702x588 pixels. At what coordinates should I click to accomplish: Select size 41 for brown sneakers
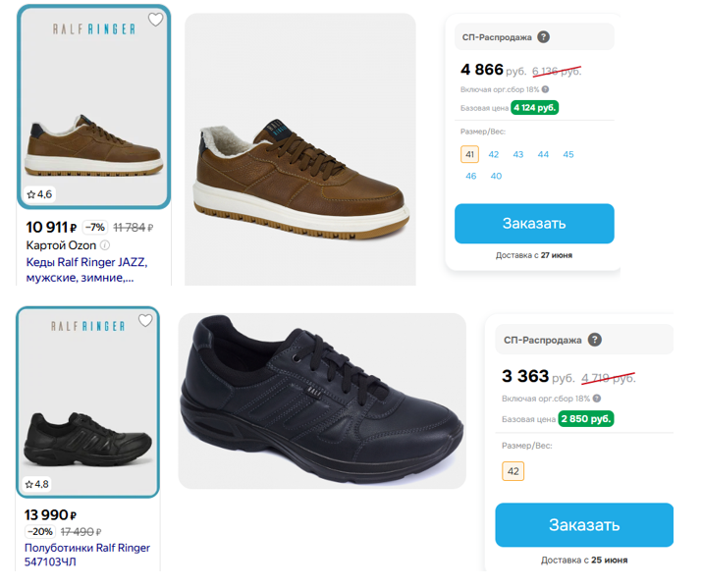pos(469,154)
